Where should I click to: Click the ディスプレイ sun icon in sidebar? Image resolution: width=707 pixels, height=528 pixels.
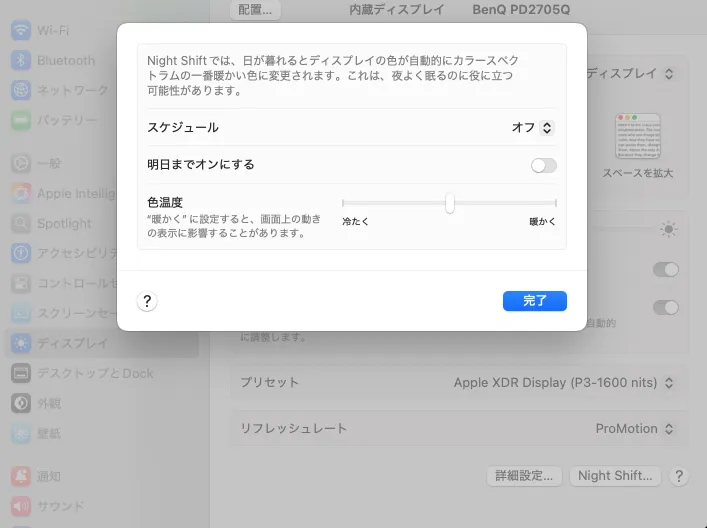coord(21,343)
